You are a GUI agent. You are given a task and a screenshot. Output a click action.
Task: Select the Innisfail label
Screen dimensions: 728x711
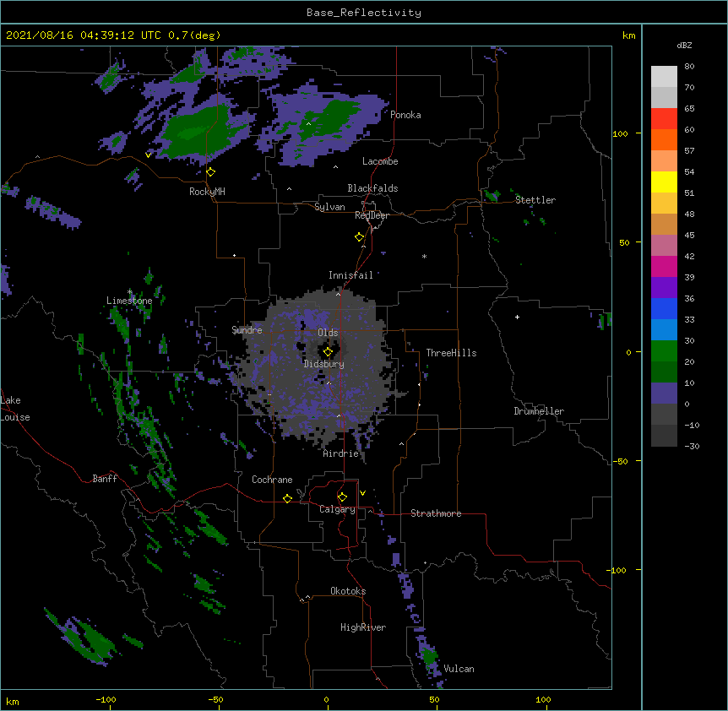coord(350,275)
